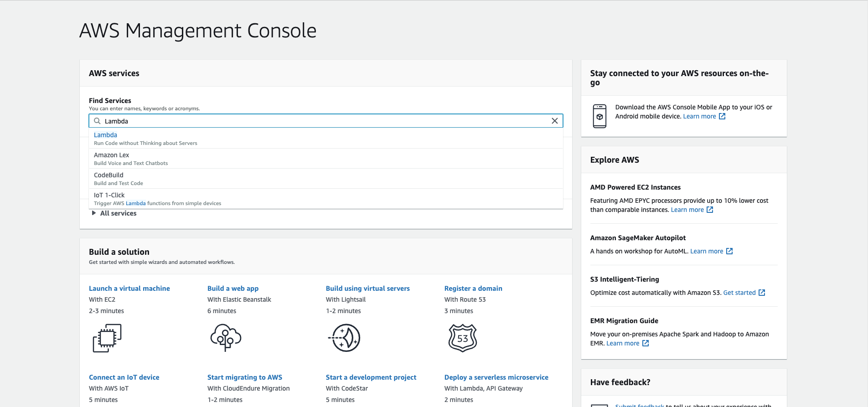
Task: Click the mobile phone app icon
Action: (599, 116)
